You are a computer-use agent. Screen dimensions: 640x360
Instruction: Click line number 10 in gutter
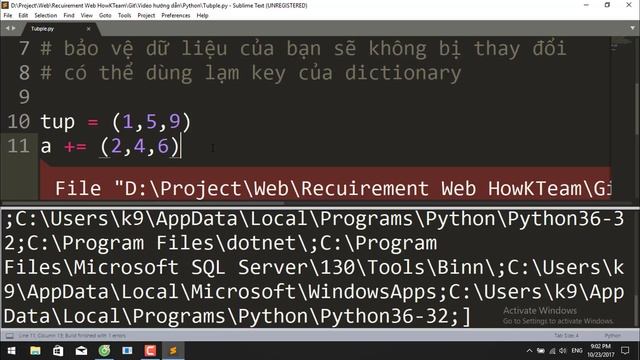tap(18, 122)
